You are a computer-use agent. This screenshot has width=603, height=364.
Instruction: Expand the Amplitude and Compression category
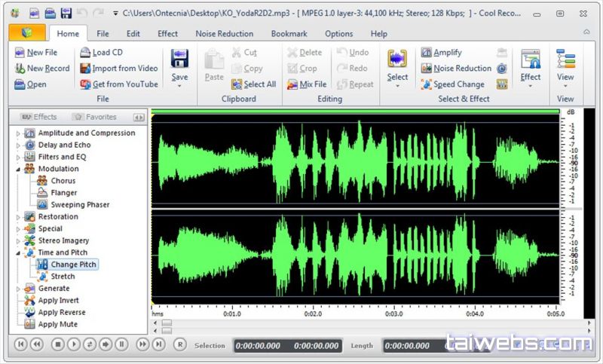pyautogui.click(x=18, y=133)
